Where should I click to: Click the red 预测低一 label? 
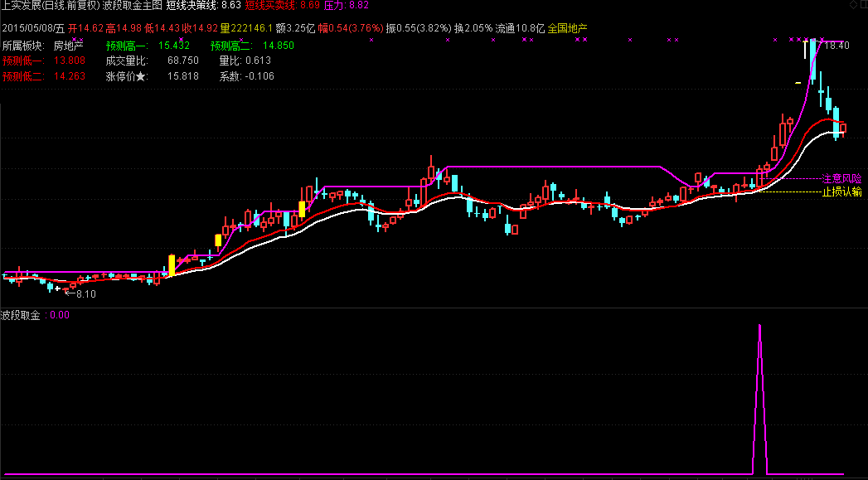click(23, 61)
